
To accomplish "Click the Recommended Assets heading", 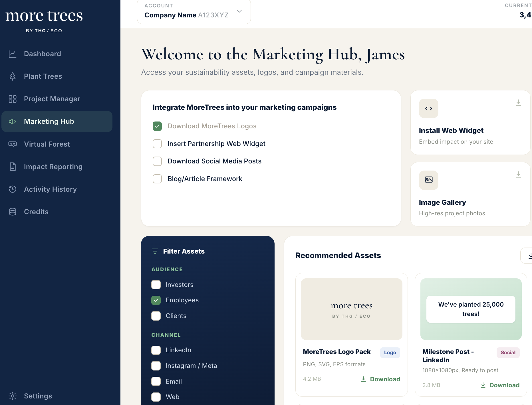I will (338, 255).
